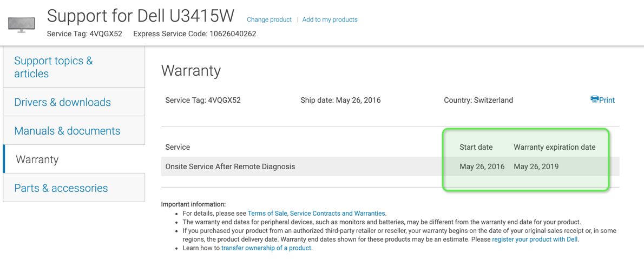Click the Start date column header
Image resolution: width=644 pixels, height=260 pixels.
[476, 147]
